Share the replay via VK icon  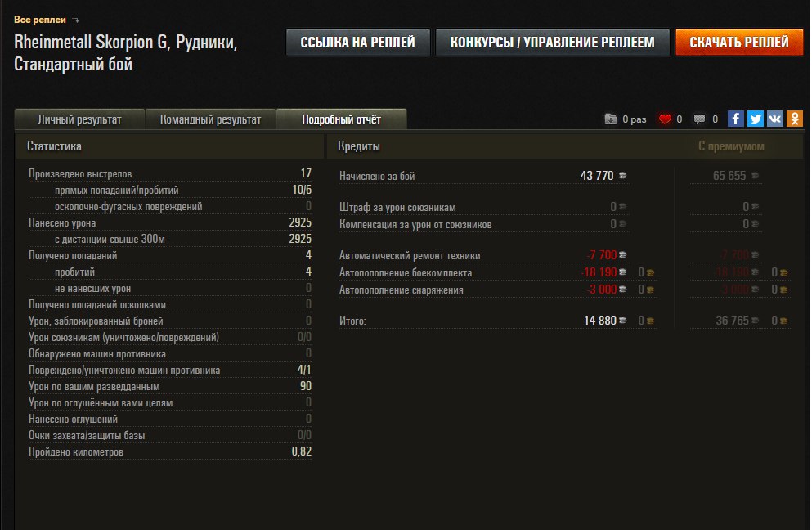pos(775,119)
